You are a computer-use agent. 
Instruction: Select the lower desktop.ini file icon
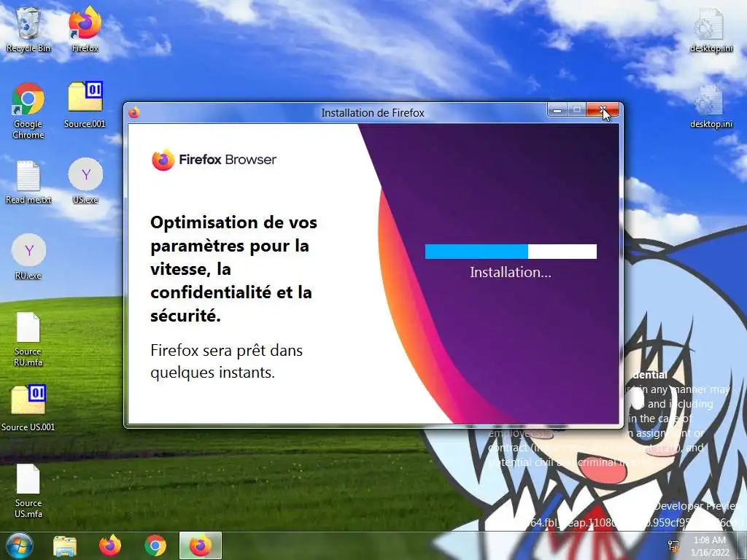pyautogui.click(x=711, y=106)
